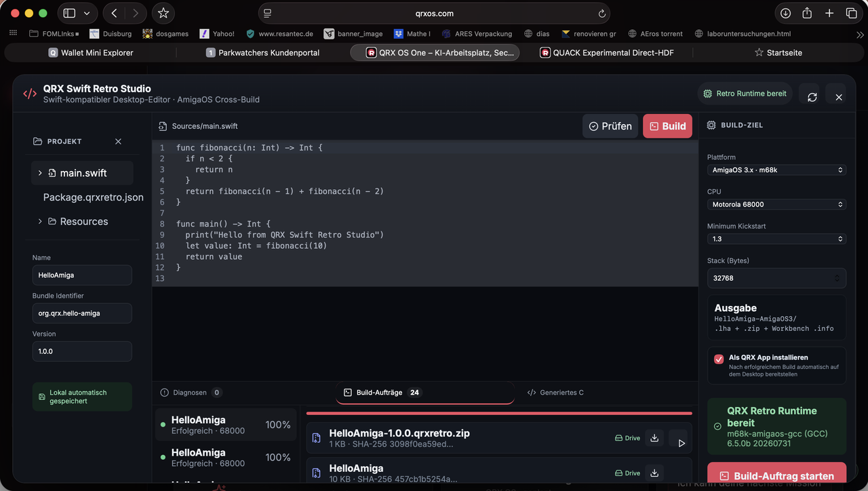Go back in Safari history
The width and height of the screenshot is (868, 491).
pos(114,13)
